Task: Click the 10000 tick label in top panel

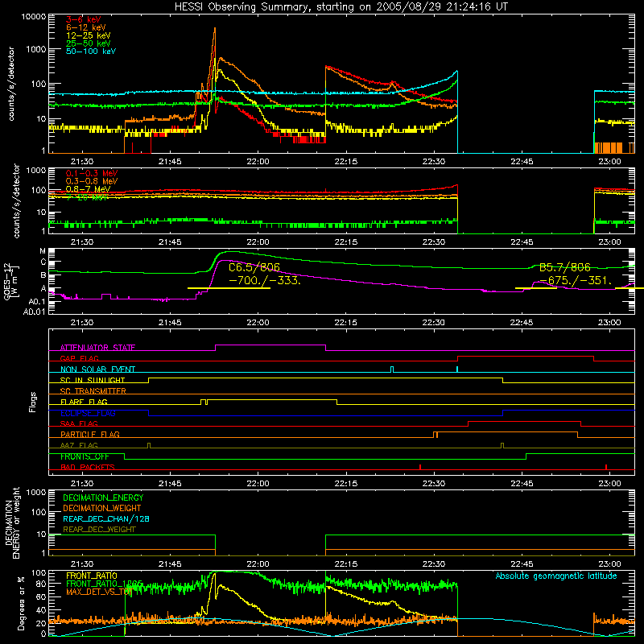Action: click(34, 17)
